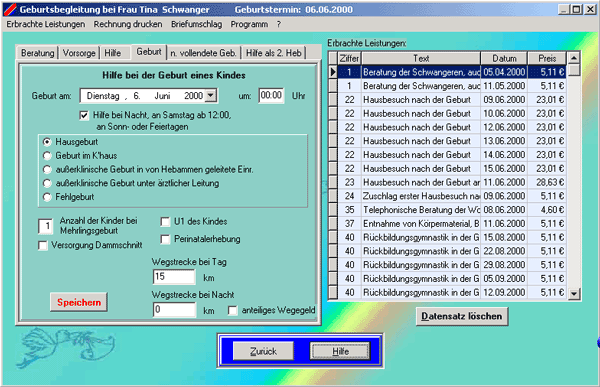The width and height of the screenshot is (600, 387).
Task: Click the stork picture below the form
Action: pyautogui.click(x=65, y=347)
